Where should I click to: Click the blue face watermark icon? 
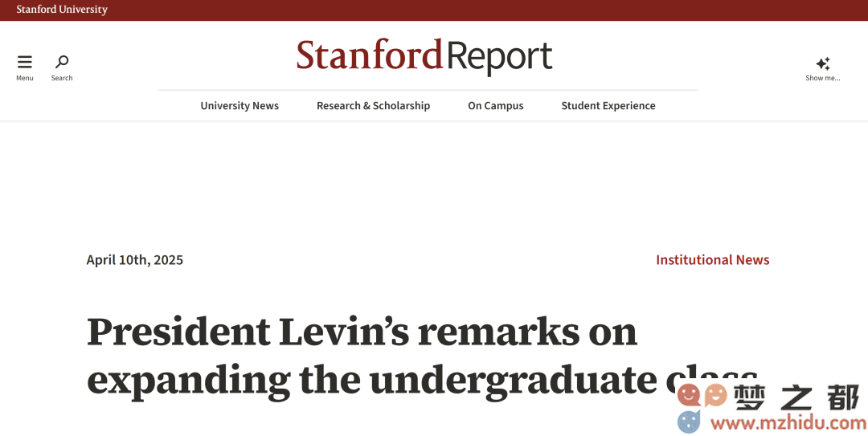(x=690, y=422)
